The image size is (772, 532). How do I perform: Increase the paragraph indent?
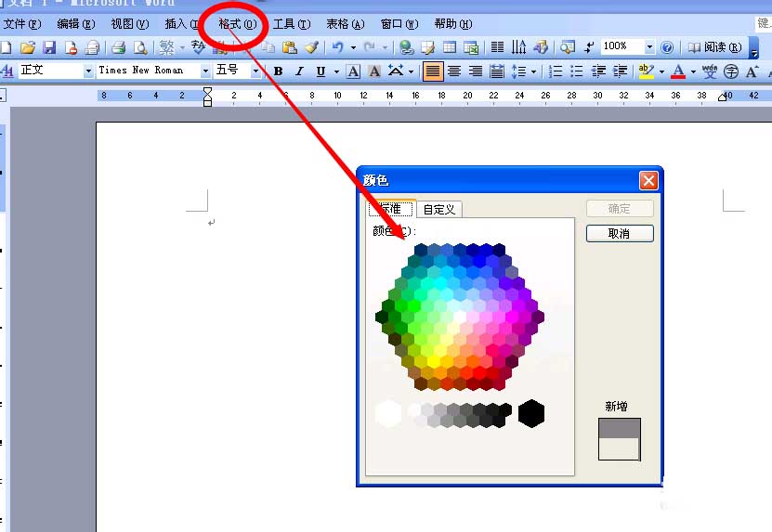620,71
